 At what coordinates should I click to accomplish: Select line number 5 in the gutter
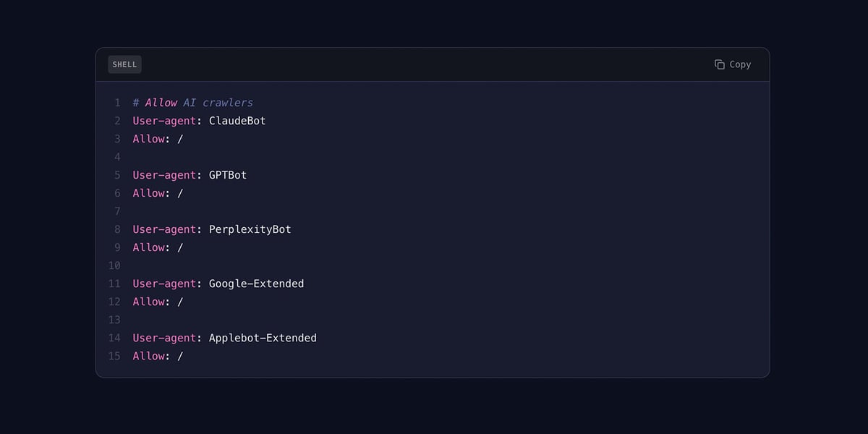coord(117,175)
